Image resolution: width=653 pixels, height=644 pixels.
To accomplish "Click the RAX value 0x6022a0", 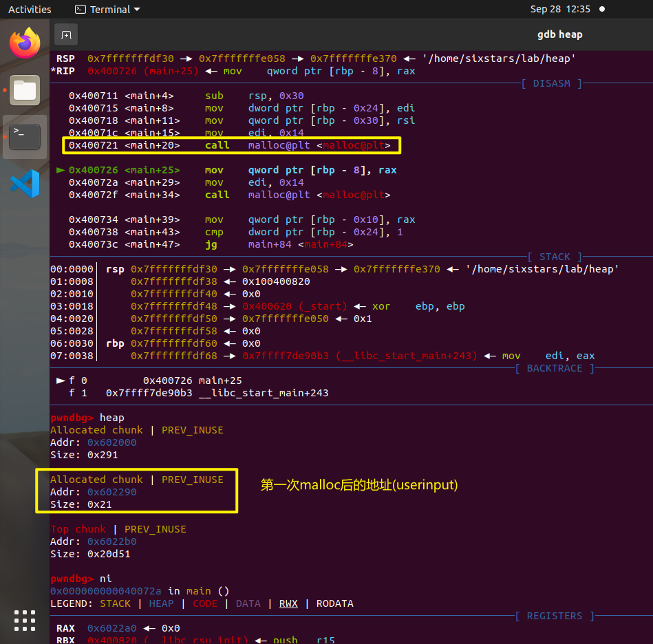I will point(112,629).
